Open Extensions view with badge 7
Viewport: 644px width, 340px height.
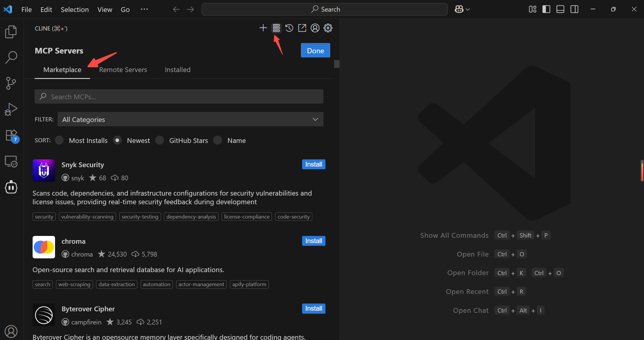click(12, 136)
